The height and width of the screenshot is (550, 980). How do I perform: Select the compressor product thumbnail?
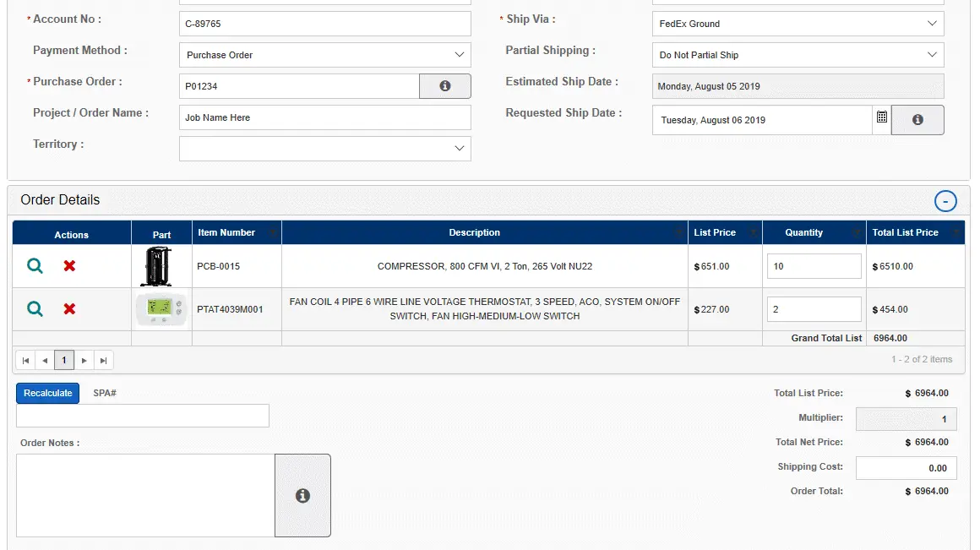pyautogui.click(x=161, y=265)
